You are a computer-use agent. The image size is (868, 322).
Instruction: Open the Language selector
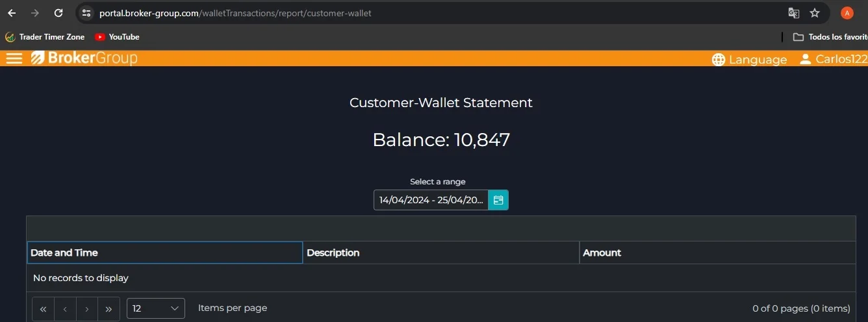pos(749,59)
